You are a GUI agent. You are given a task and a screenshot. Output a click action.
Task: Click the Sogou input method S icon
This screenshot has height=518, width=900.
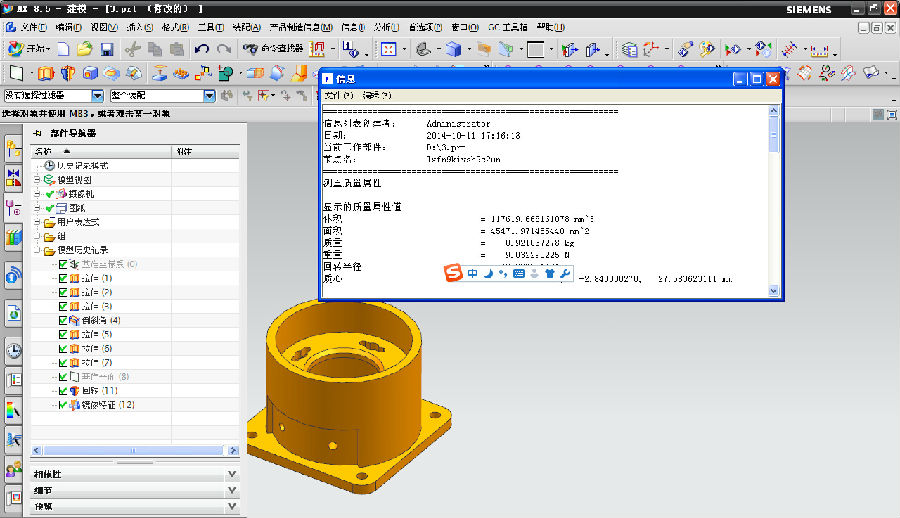tap(453, 274)
